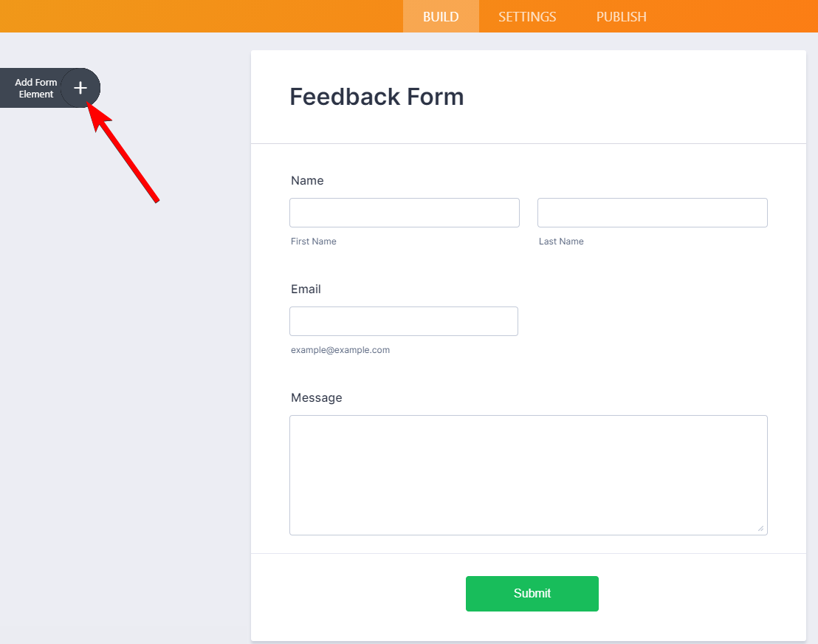The height and width of the screenshot is (644, 818).
Task: Click the Email input box
Action: 404,321
